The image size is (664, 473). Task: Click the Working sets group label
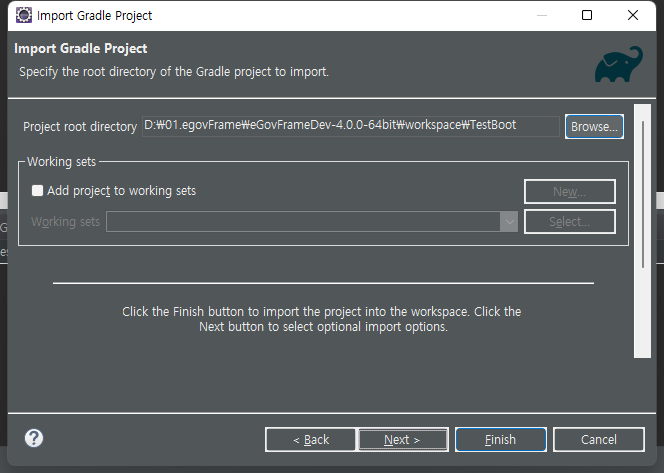pyautogui.click(x=62, y=162)
